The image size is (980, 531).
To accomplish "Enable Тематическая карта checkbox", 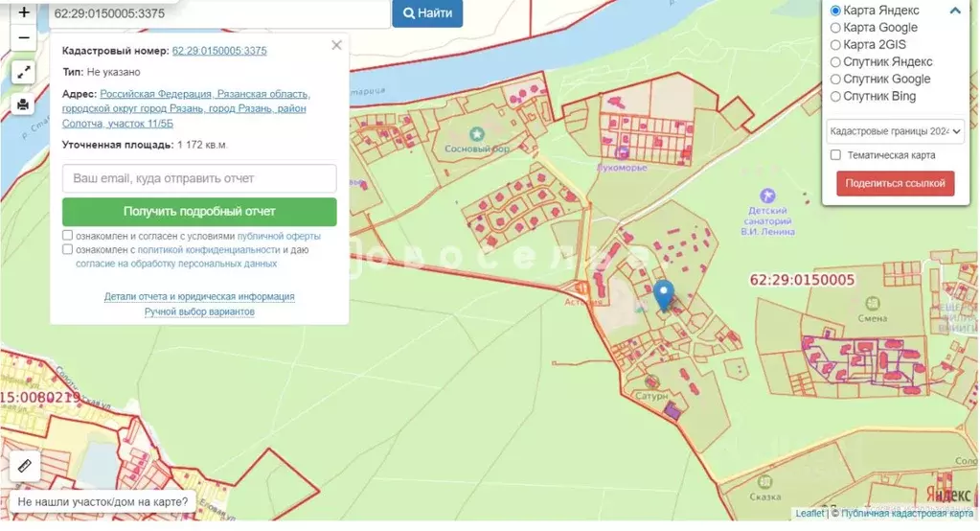I will [835, 154].
